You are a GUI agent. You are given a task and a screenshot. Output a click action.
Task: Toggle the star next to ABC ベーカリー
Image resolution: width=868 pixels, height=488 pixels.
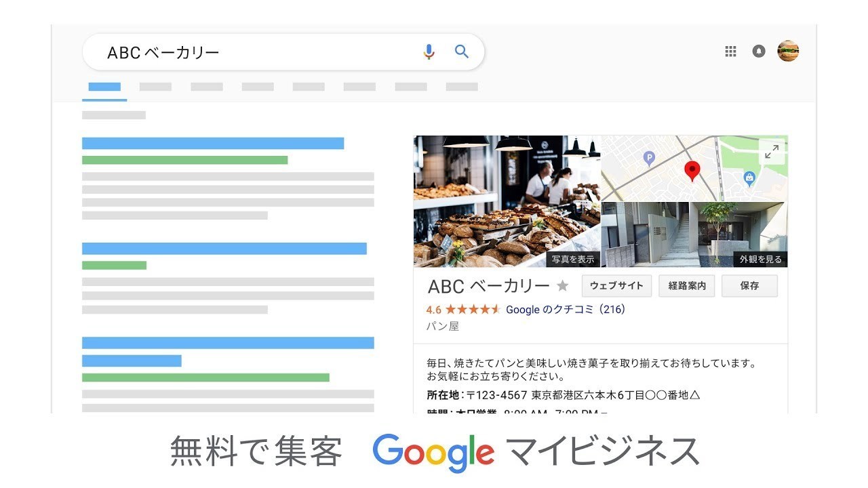pyautogui.click(x=563, y=286)
